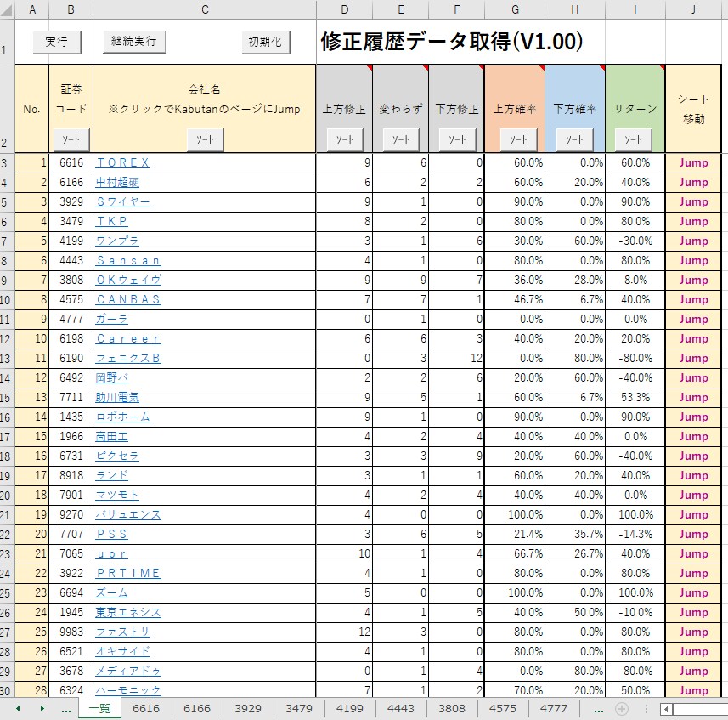728x720 pixels.
Task: Switch to the 3479 sheet tab
Action: 299,709
